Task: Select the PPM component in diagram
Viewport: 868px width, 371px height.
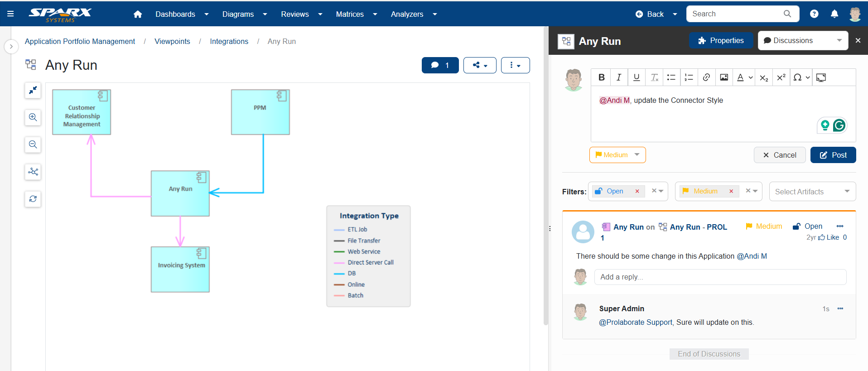Action: (260, 112)
